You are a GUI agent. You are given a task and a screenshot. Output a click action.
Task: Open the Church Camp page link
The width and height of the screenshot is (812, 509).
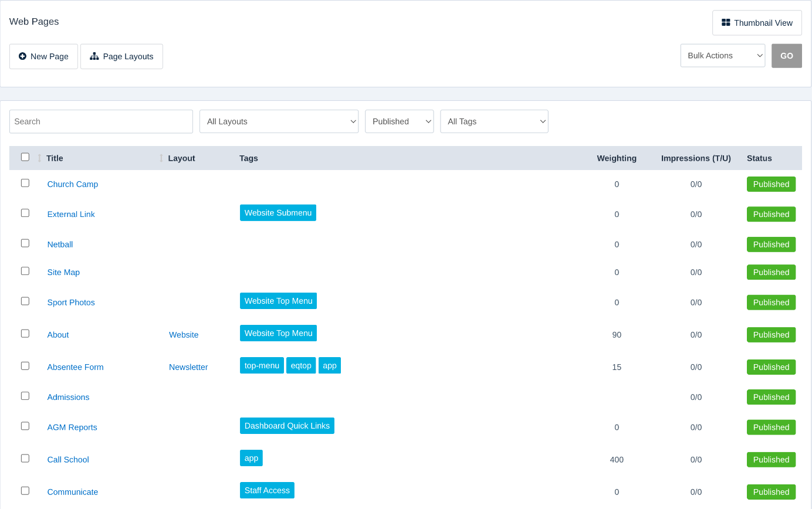click(x=73, y=184)
